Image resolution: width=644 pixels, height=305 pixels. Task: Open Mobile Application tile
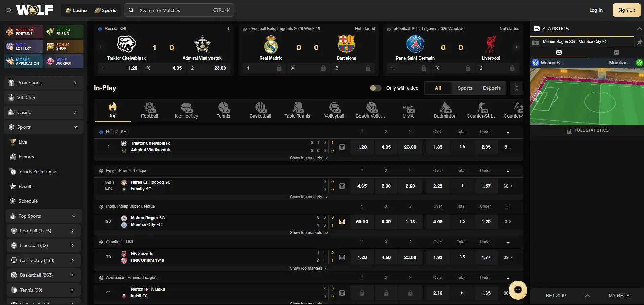pos(24,61)
